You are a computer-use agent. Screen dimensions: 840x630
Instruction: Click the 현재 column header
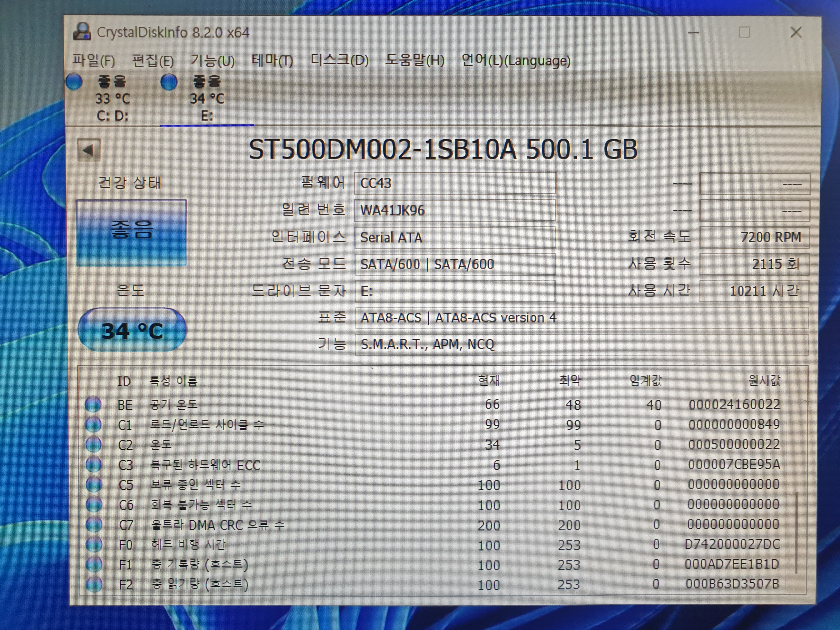point(489,380)
